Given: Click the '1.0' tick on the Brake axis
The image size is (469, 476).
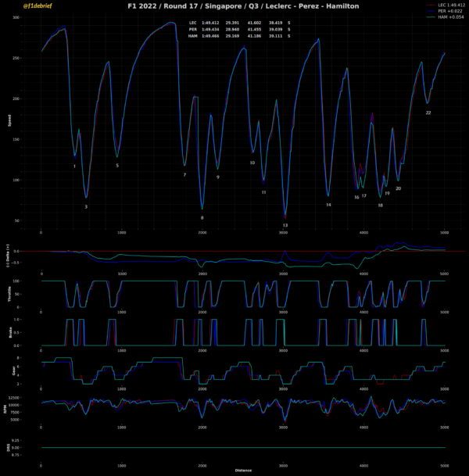Looking at the screenshot, I should (x=16, y=320).
